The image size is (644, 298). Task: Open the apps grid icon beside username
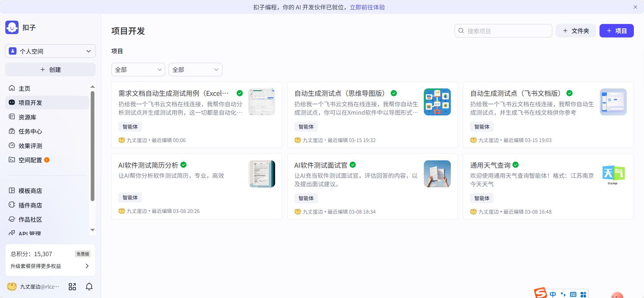click(72, 287)
